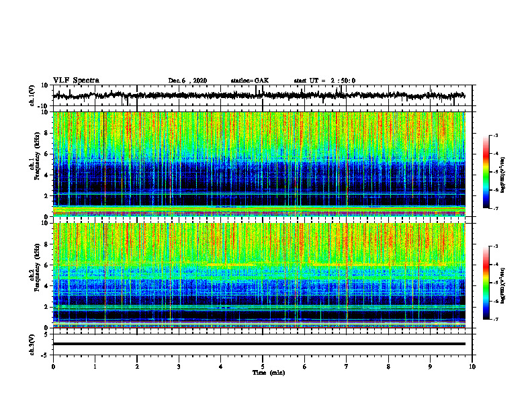The height and width of the screenshot is (411, 532).
Task: Click the ch.1 voltage waveform trace
Action: point(259,95)
